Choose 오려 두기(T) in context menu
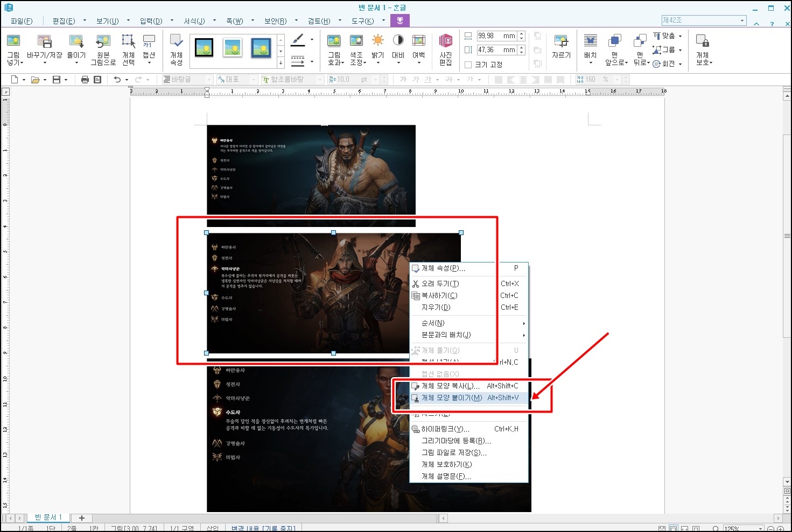 (x=468, y=284)
